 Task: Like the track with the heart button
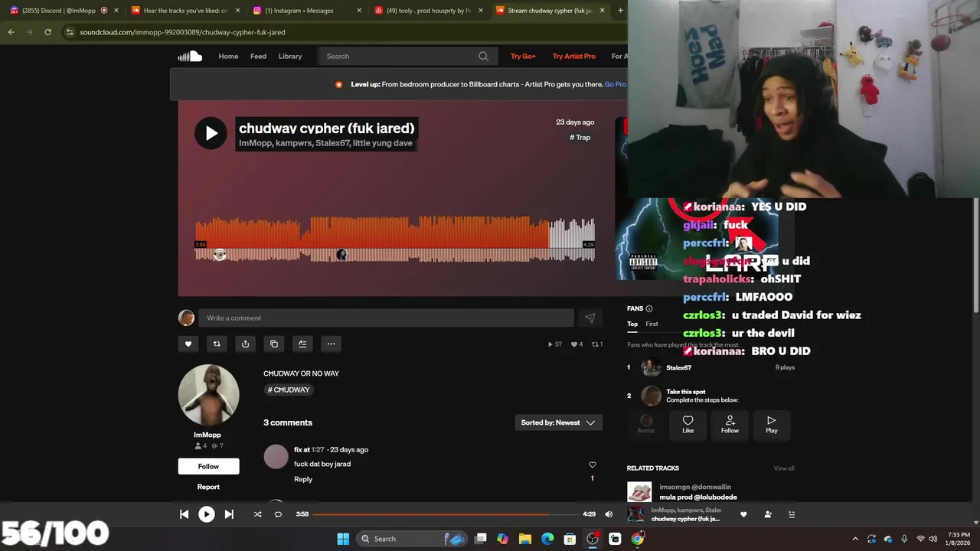click(188, 344)
